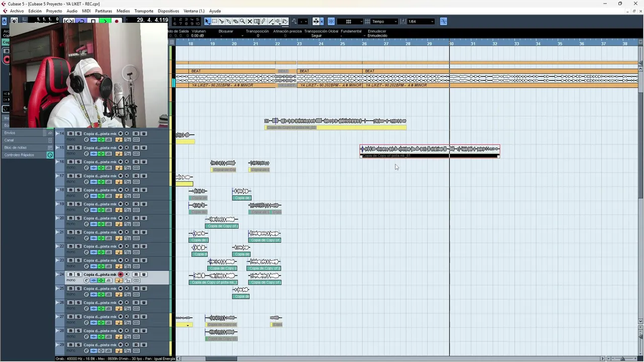Open channel settings 'e' on track 20
644x362 pixels.
87,224
